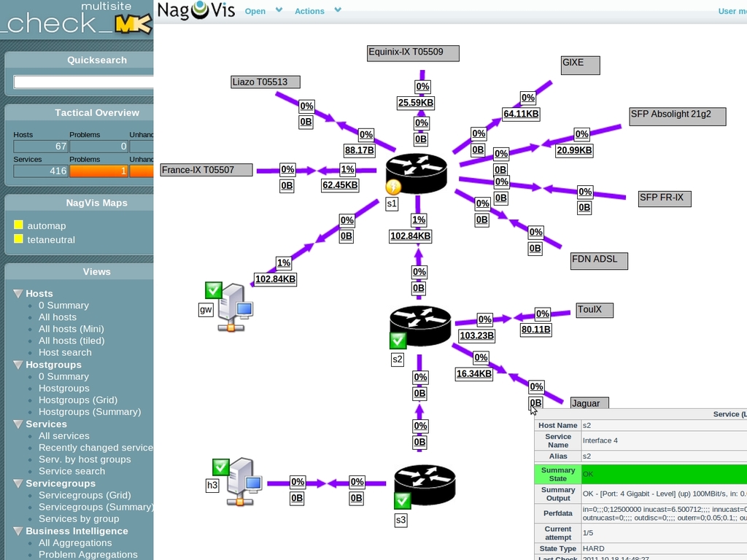Click the 62.45KB bandwidth label
Viewport: 747px width, 560px height.
pos(340,184)
